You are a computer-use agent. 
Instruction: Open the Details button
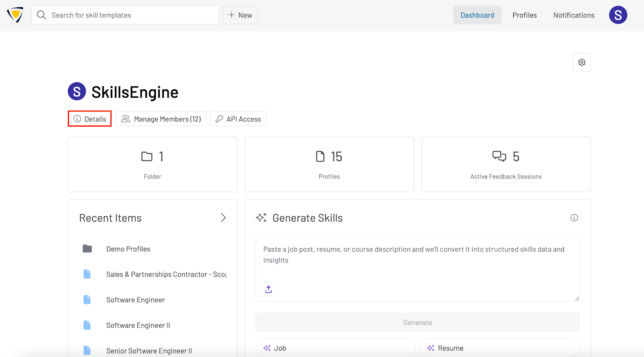[90, 119]
